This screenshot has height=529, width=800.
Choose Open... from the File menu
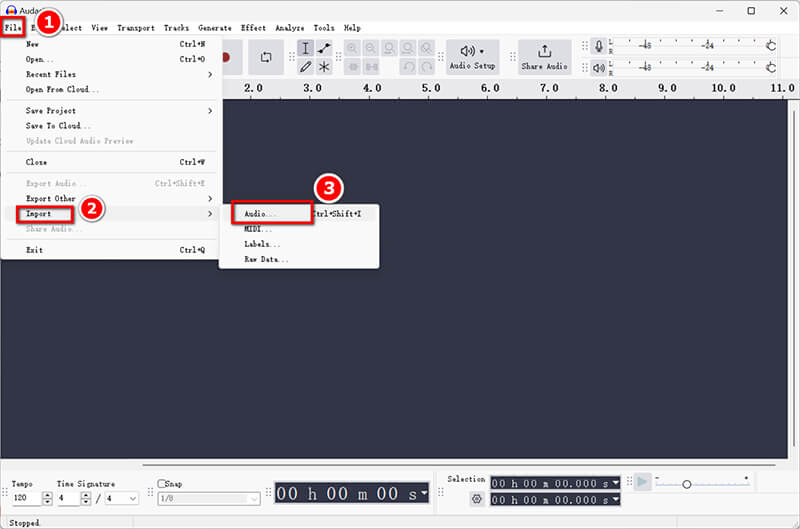pos(111,59)
